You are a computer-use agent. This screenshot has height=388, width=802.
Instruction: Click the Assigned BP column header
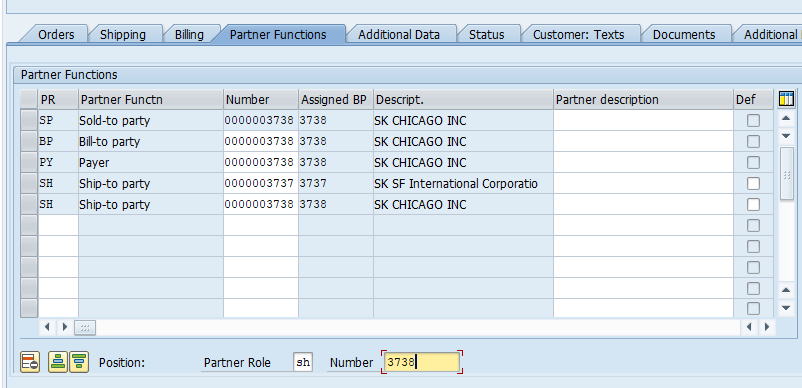pyautogui.click(x=336, y=99)
